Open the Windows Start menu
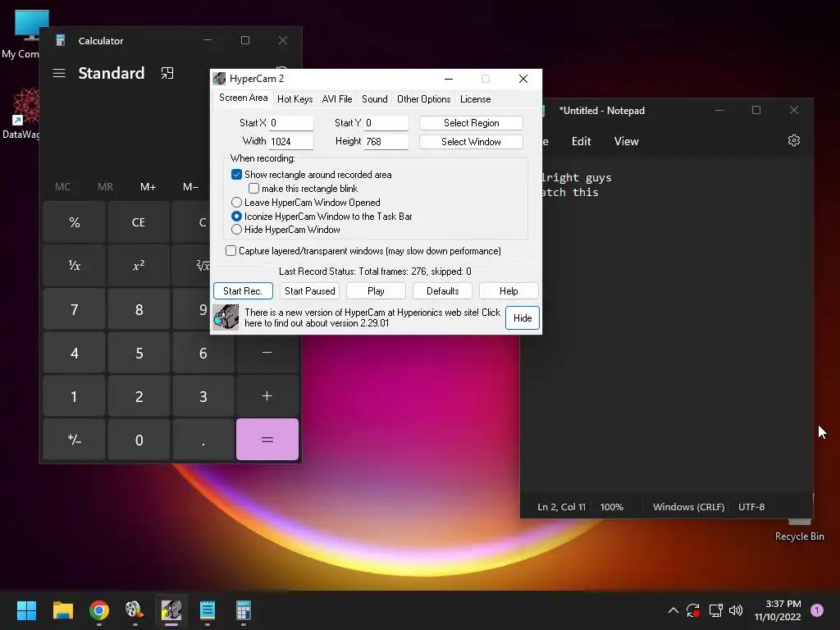The height and width of the screenshot is (630, 840). click(x=26, y=610)
